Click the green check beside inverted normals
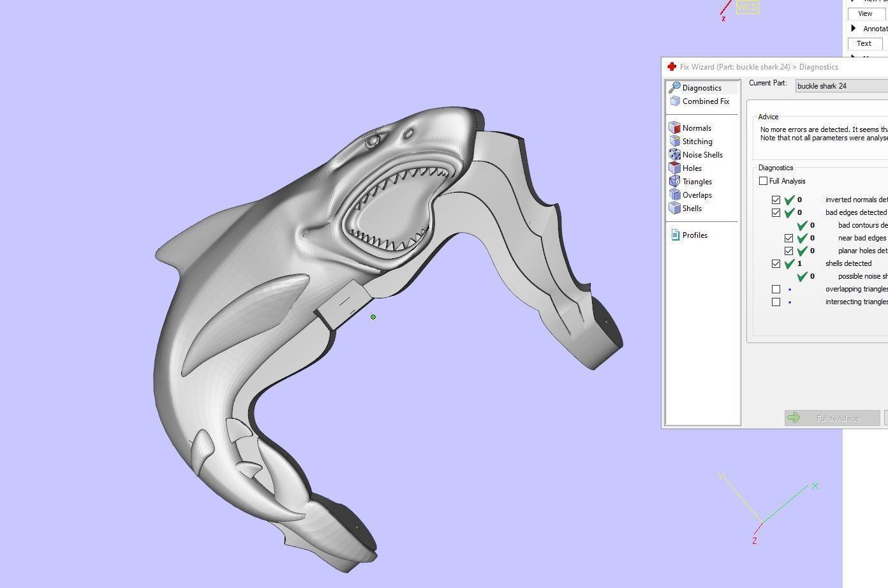888x588 pixels. [789, 200]
